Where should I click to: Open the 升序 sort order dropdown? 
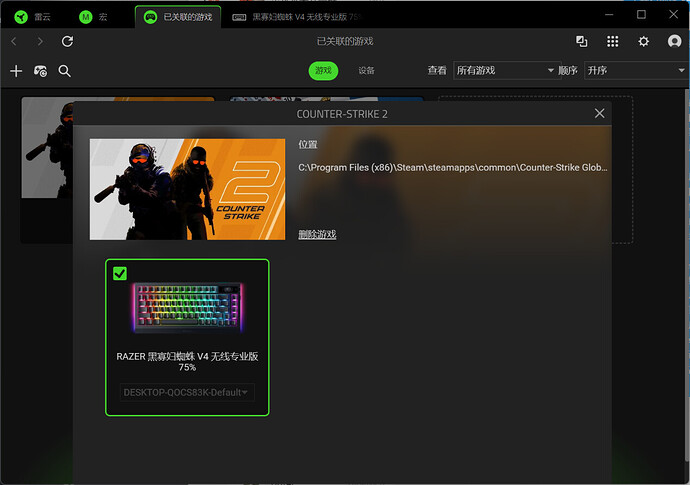point(634,71)
